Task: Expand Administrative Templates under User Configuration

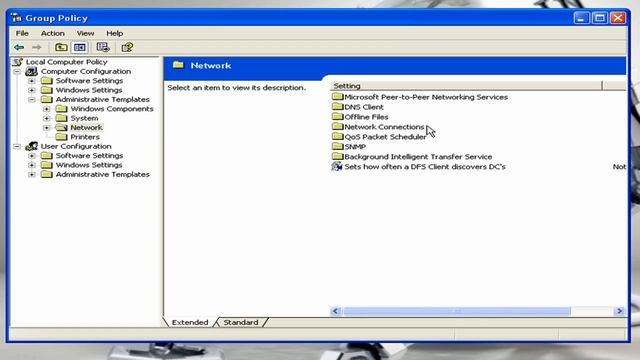Action: click(x=32, y=174)
